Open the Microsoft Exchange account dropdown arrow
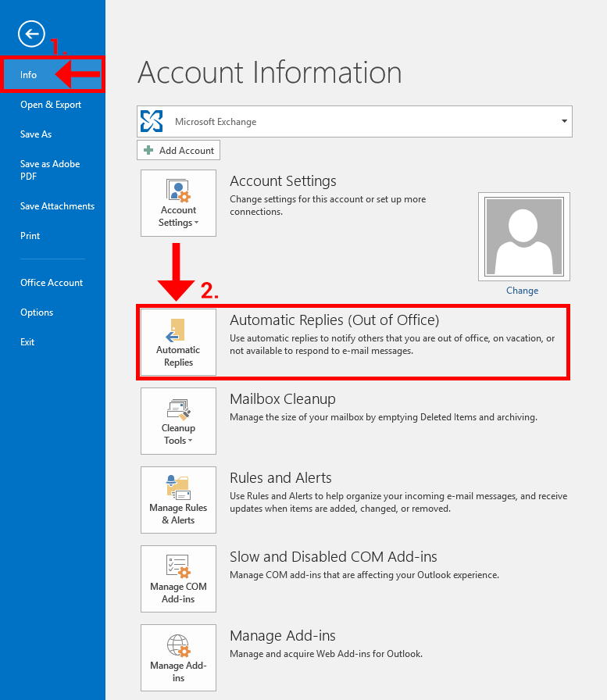The image size is (607, 700). pyautogui.click(x=564, y=122)
